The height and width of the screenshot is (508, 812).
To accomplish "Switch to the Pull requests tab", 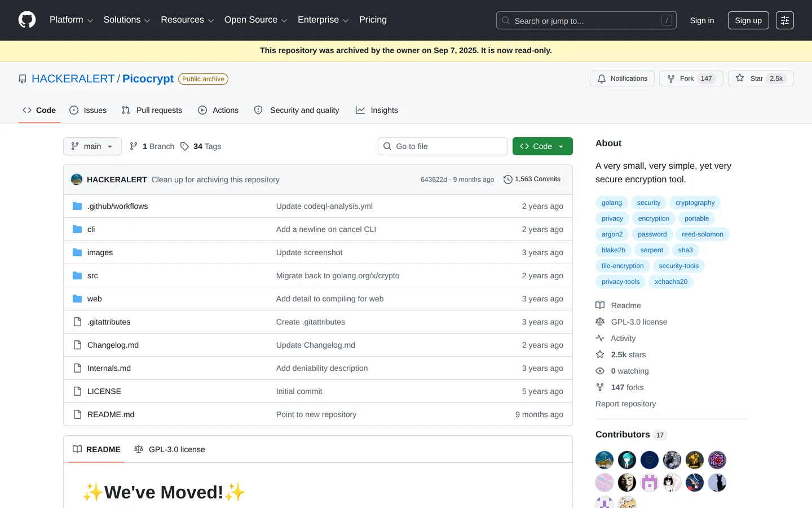I will [x=152, y=110].
